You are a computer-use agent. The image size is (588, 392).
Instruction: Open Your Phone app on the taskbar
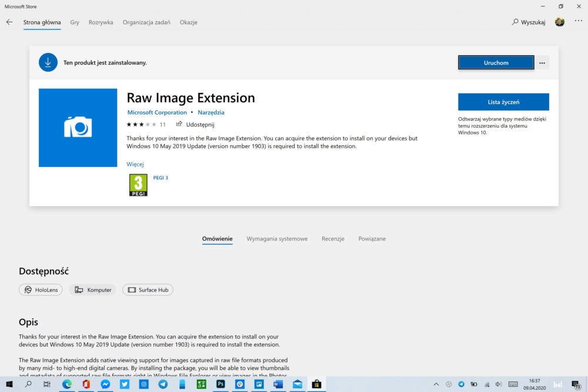point(182,384)
